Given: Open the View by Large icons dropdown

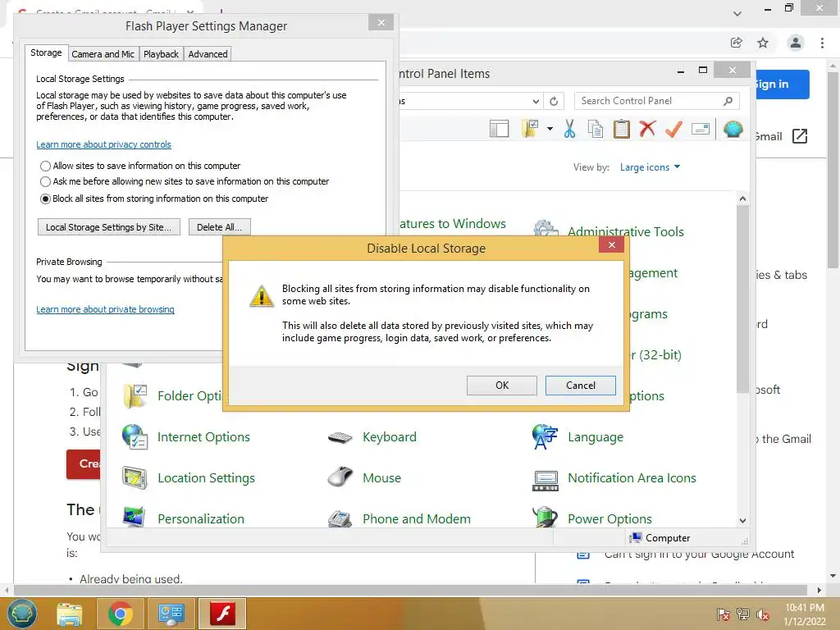Looking at the screenshot, I should coord(650,167).
